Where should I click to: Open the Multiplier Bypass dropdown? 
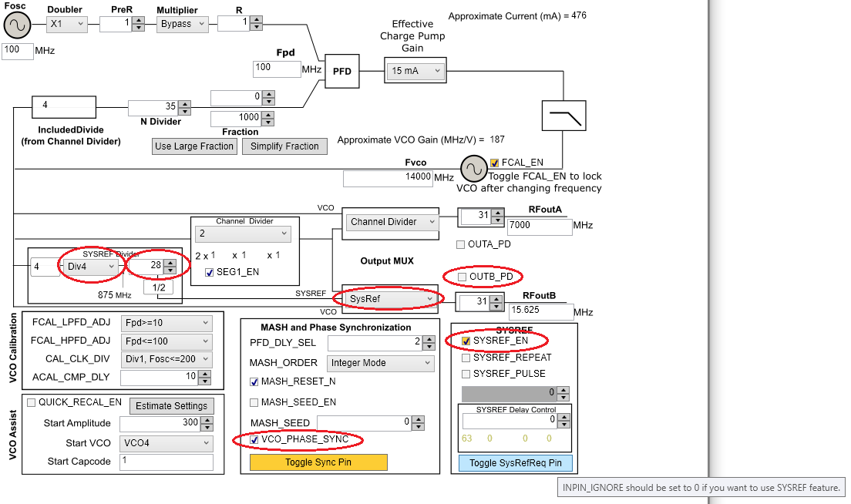point(182,24)
